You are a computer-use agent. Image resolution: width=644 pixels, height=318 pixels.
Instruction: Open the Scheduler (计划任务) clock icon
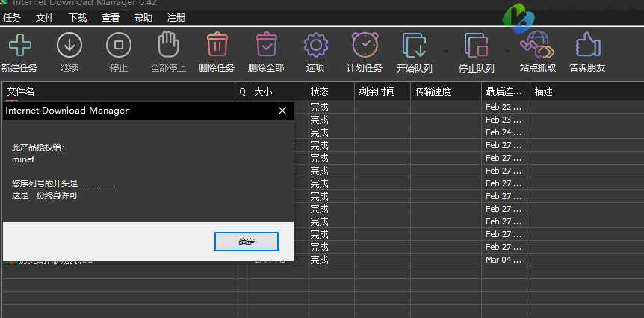[365, 46]
